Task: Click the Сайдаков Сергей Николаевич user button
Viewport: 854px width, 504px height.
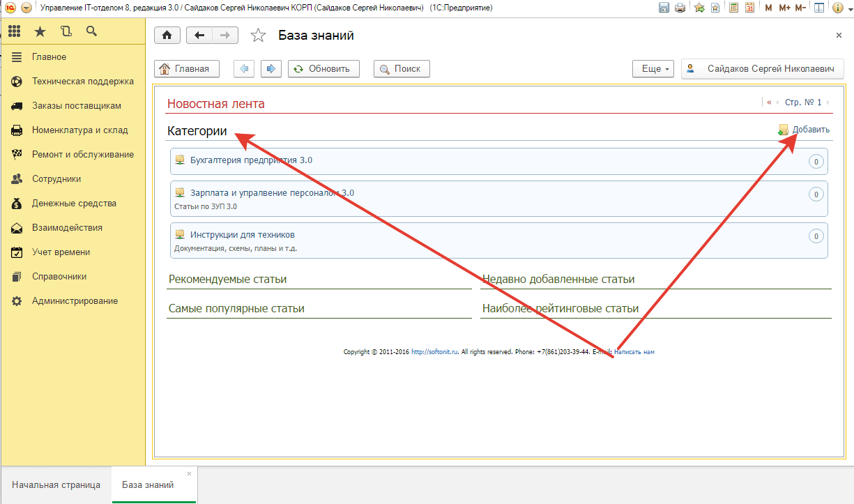Action: pyautogui.click(x=762, y=68)
